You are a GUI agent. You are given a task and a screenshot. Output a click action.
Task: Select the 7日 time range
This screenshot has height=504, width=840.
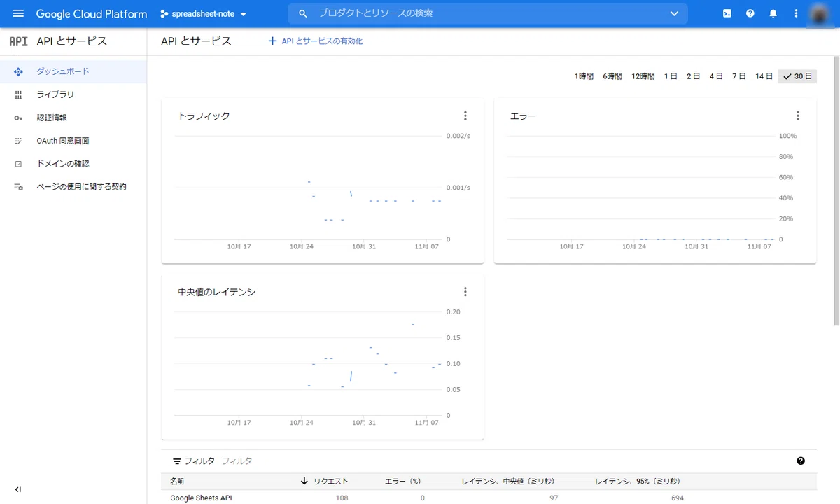[x=738, y=76]
